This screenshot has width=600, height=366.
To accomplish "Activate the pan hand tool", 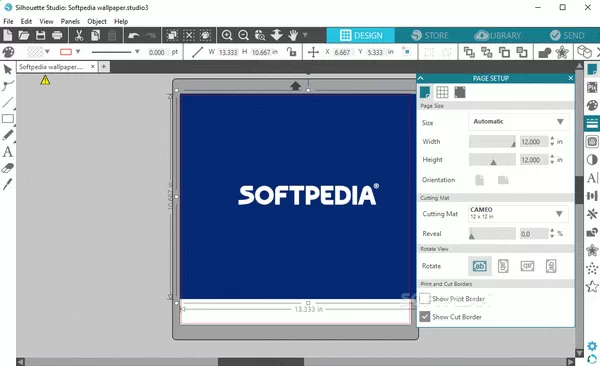I will pos(293,36).
